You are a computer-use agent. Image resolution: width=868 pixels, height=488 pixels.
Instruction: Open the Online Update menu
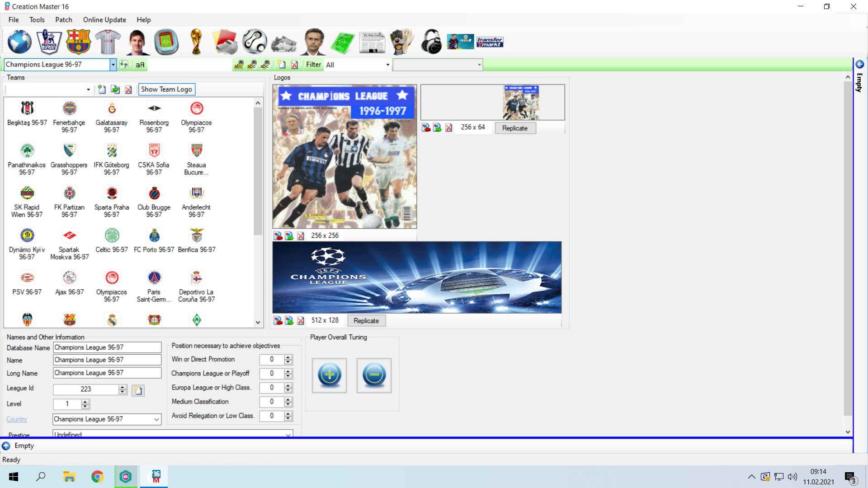(104, 20)
